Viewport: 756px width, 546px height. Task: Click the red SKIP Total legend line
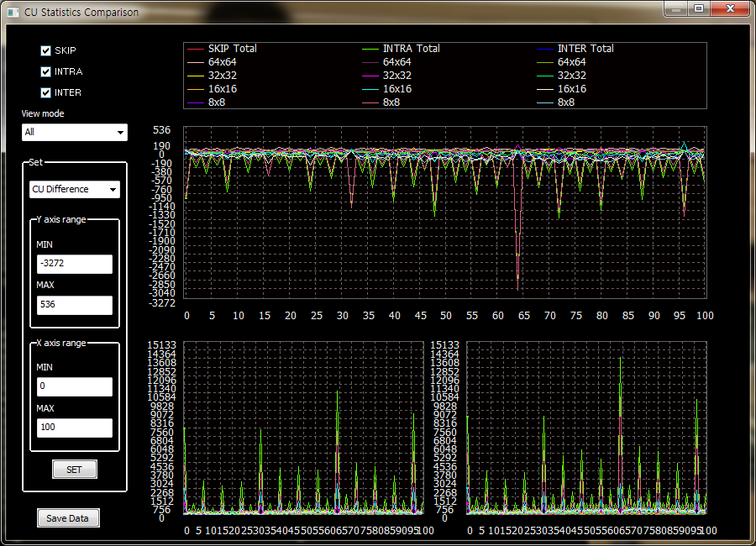tap(196, 49)
